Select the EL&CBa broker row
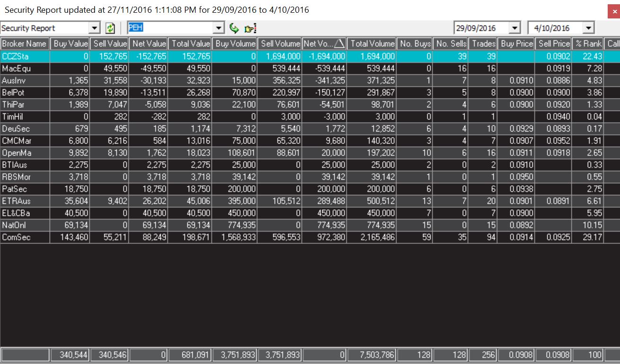Screen dimensions: 620x364 click(310, 213)
